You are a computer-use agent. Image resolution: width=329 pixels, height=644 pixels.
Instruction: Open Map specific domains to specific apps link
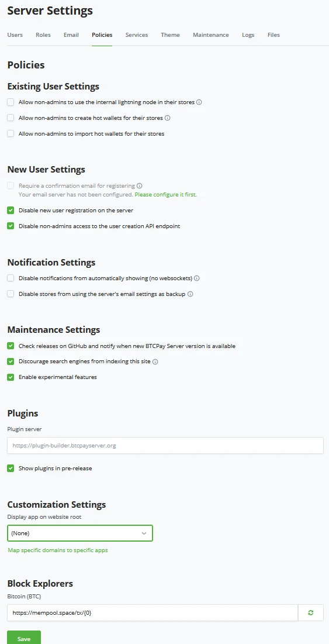[x=58, y=550]
